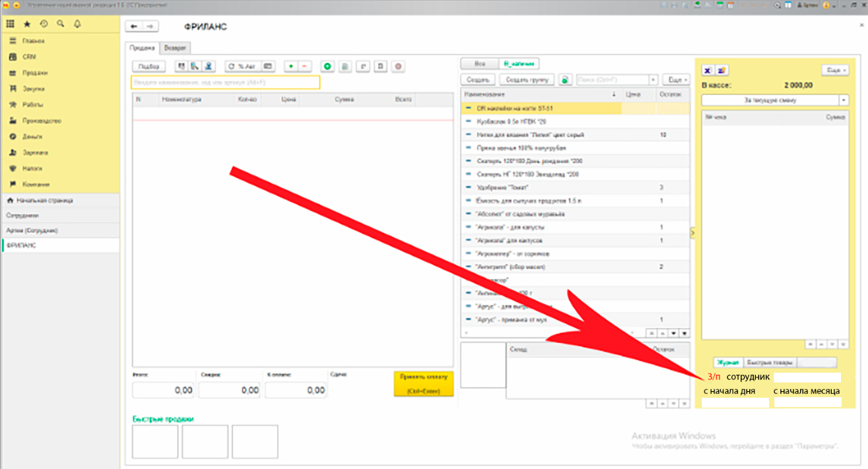Click the green plus add-row icon
The image size is (868, 469).
click(x=291, y=67)
